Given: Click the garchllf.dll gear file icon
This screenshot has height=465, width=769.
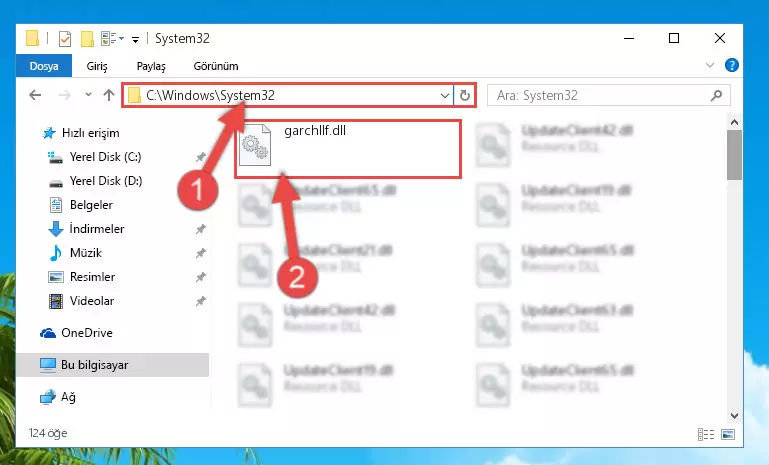Looking at the screenshot, I should pyautogui.click(x=255, y=145).
